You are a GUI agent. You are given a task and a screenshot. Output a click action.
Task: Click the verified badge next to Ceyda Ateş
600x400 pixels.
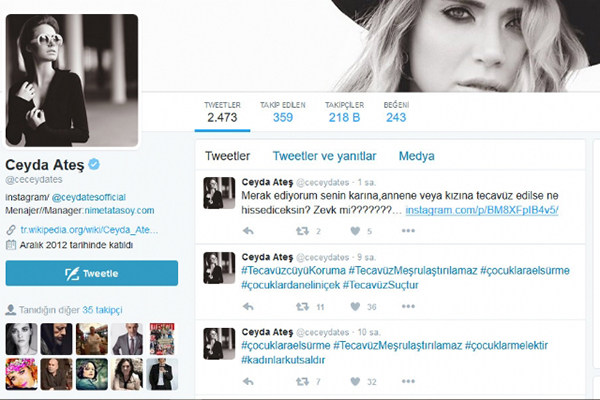click(94, 164)
